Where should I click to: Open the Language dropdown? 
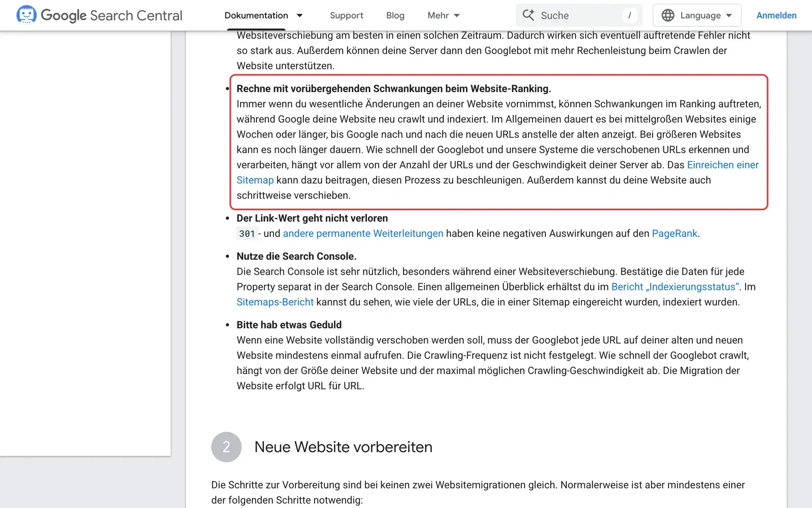pos(697,15)
